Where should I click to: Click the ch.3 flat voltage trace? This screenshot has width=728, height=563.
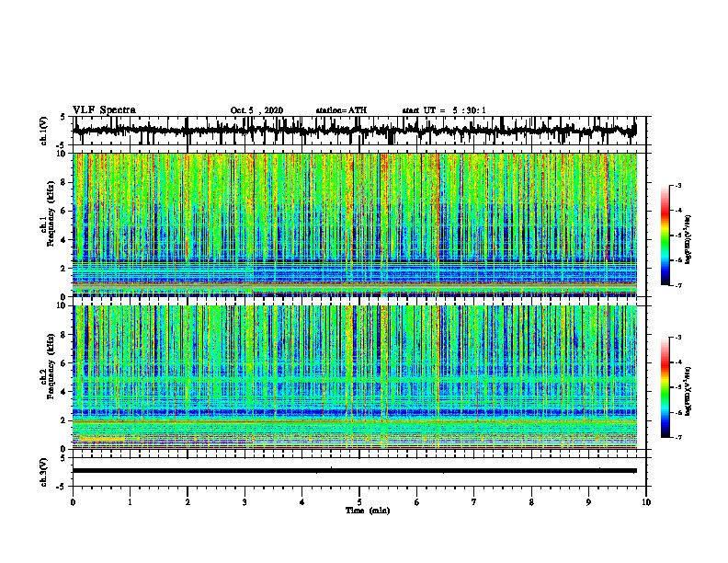(355, 471)
